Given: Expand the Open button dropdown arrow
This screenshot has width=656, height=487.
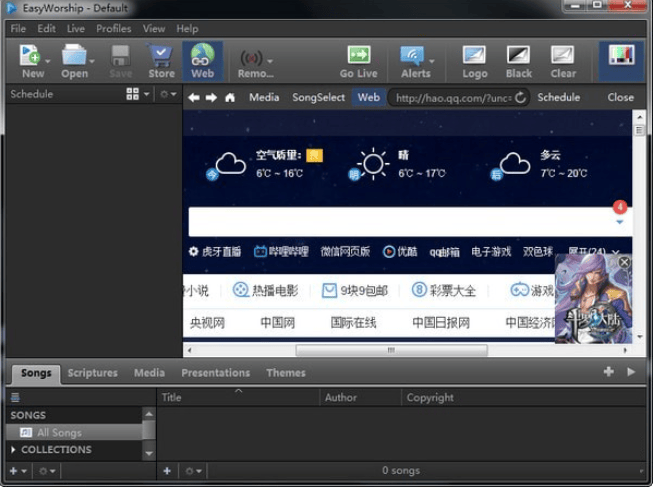Looking at the screenshot, I should (93, 61).
